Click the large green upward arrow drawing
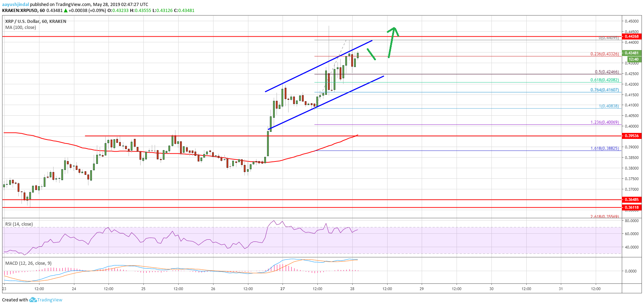 tap(392, 42)
